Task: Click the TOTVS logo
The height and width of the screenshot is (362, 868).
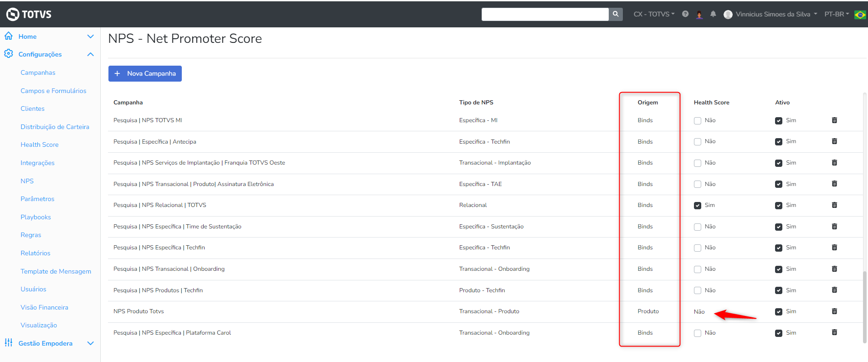Action: (x=29, y=14)
